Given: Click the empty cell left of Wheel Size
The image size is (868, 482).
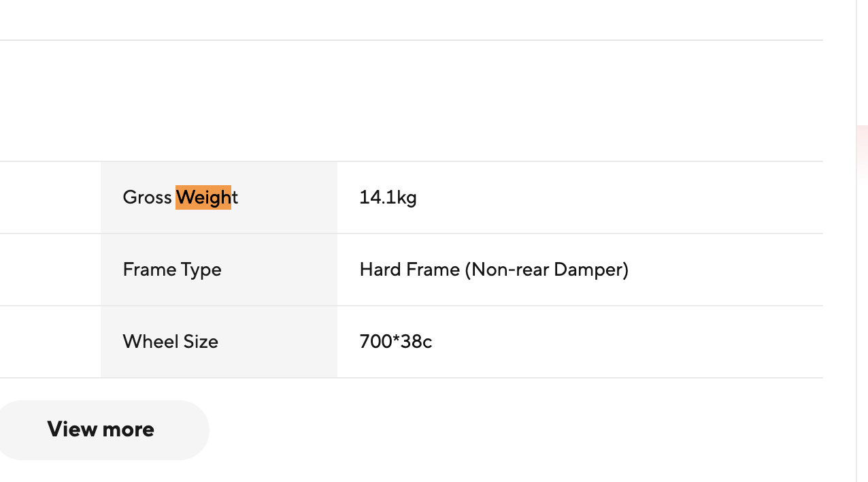Looking at the screenshot, I should pyautogui.click(x=50, y=342).
